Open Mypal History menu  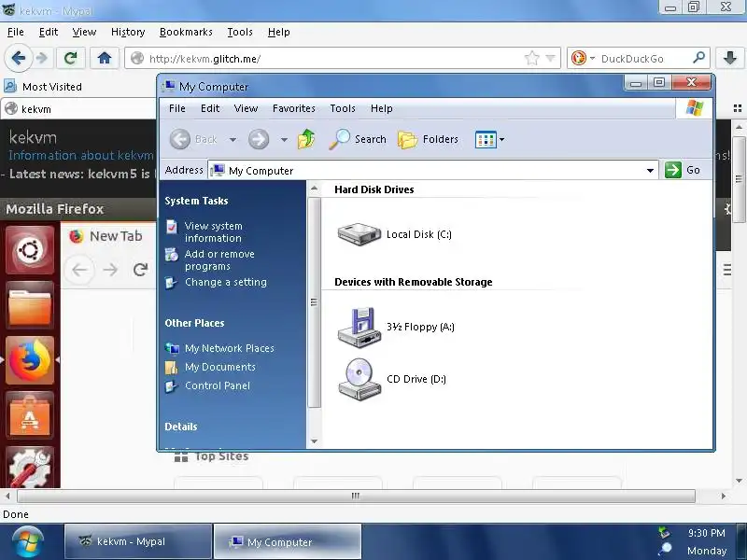pos(128,32)
